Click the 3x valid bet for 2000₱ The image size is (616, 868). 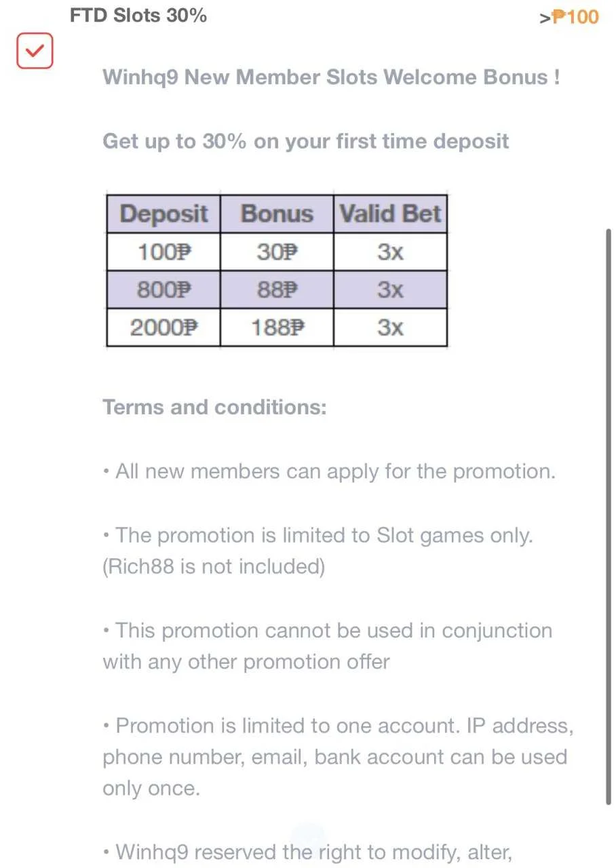[x=391, y=328]
